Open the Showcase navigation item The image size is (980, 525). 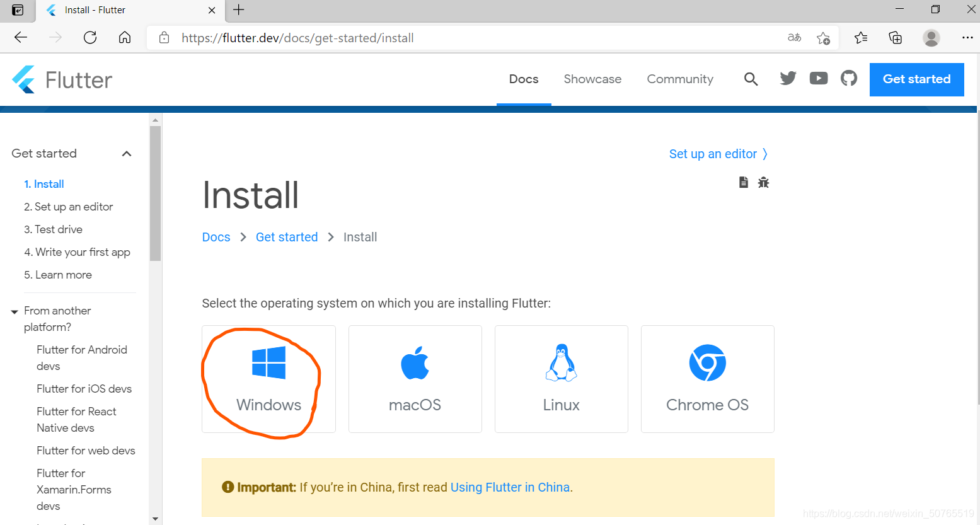pos(592,79)
